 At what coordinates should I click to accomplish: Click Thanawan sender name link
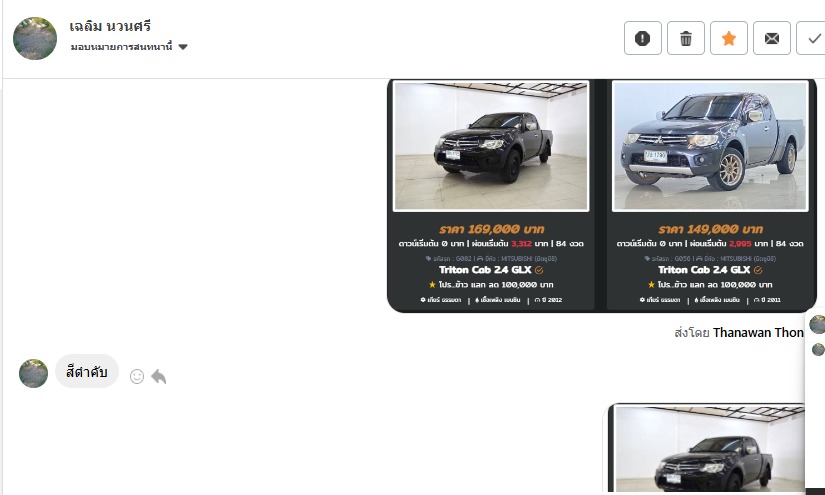point(758,332)
